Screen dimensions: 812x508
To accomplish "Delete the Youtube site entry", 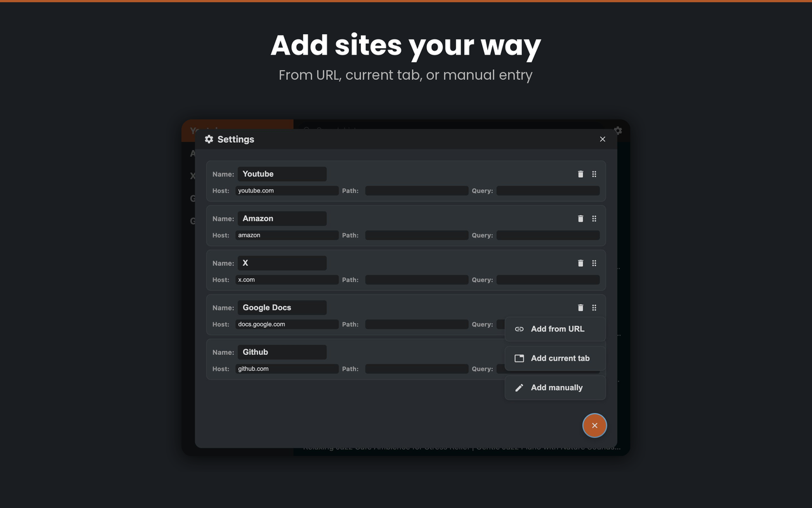I will [x=580, y=174].
